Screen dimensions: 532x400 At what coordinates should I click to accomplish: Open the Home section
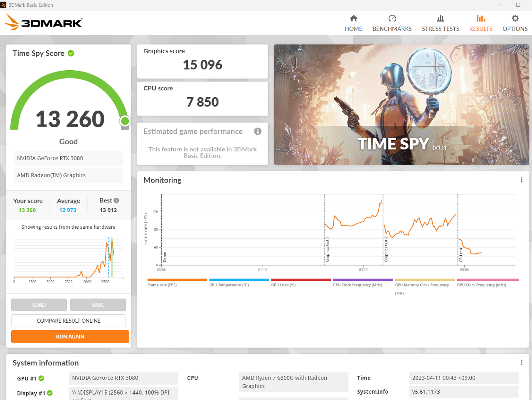[353, 23]
